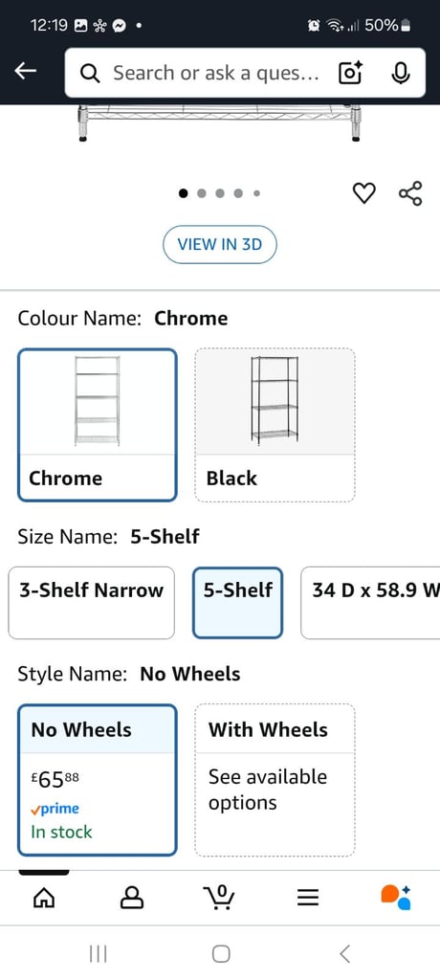
Task: Select 34 D x 58.9 W size
Action: pyautogui.click(x=370, y=603)
